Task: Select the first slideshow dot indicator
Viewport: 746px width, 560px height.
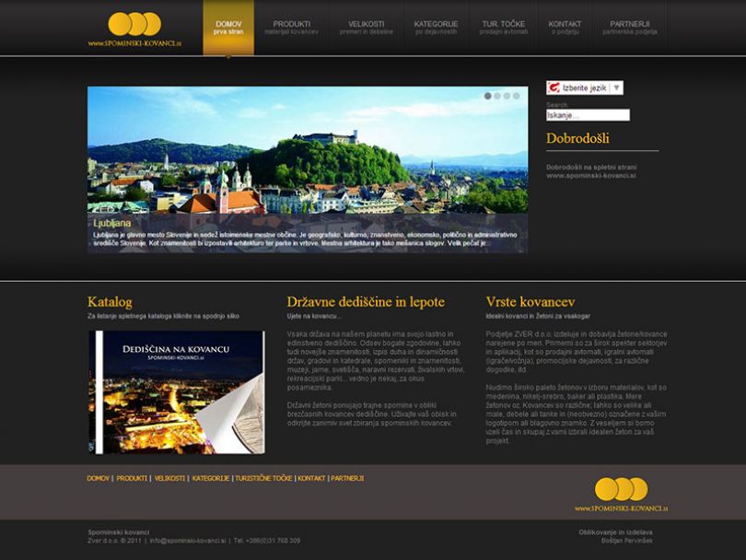Action: pos(488,96)
